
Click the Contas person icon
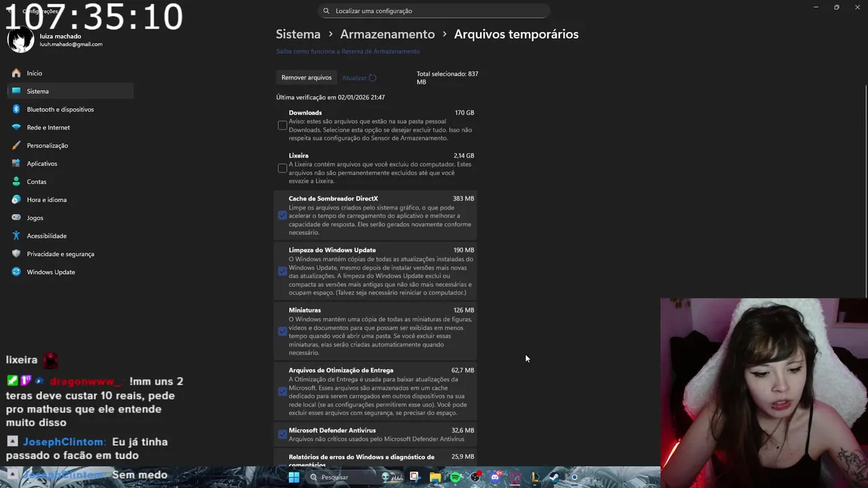coord(16,182)
